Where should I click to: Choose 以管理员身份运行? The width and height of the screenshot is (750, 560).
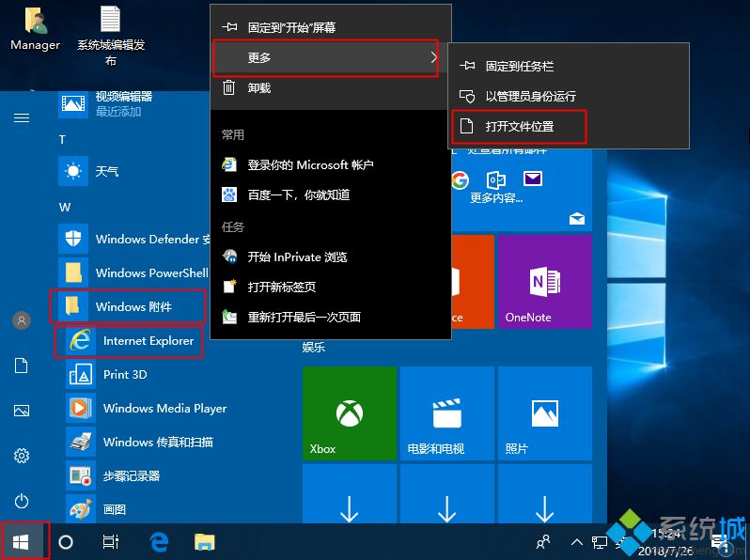pyautogui.click(x=569, y=96)
